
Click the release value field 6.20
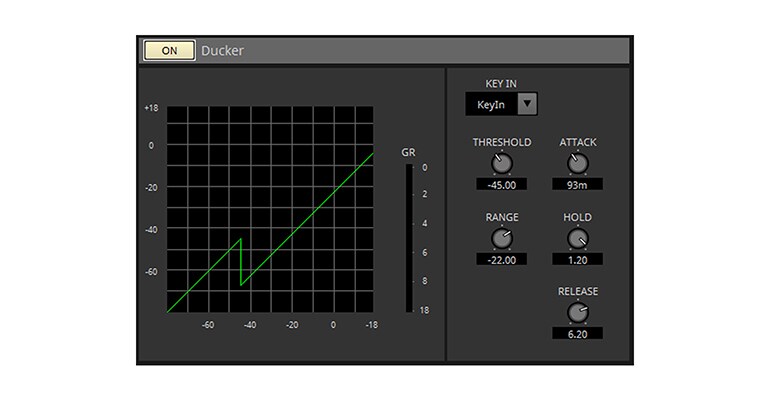[x=577, y=334]
